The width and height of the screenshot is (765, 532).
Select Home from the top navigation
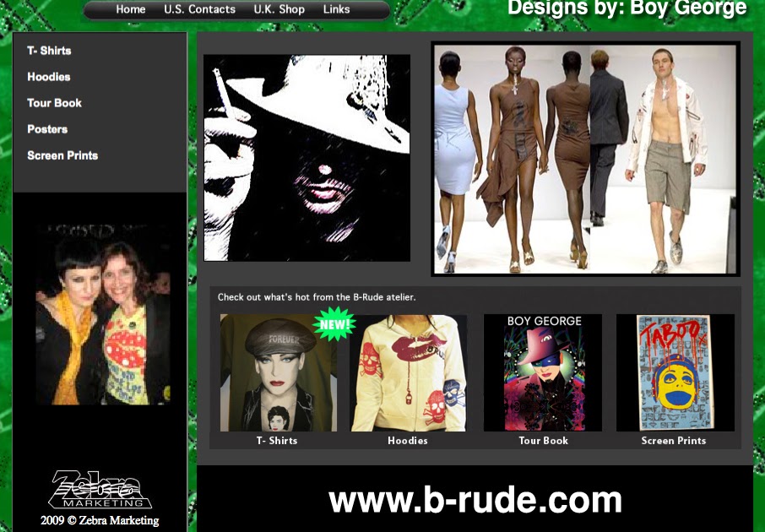[x=130, y=10]
